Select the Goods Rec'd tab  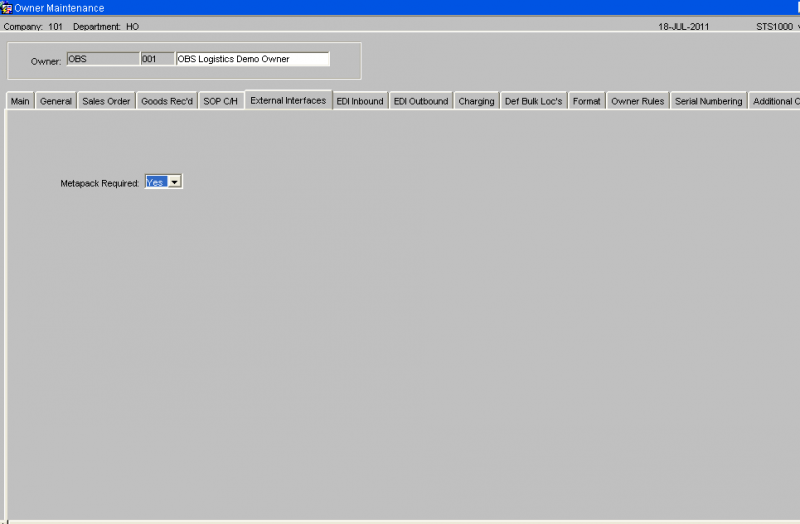click(167, 101)
